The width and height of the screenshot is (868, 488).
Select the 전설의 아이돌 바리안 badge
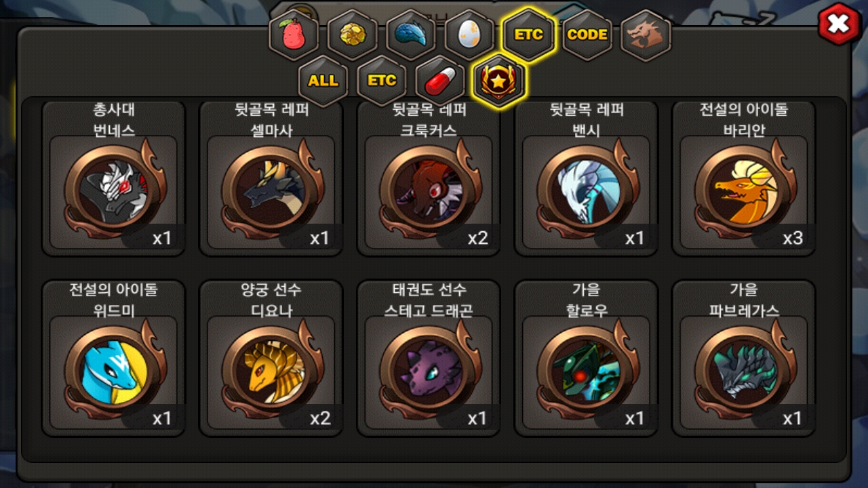pos(743,178)
